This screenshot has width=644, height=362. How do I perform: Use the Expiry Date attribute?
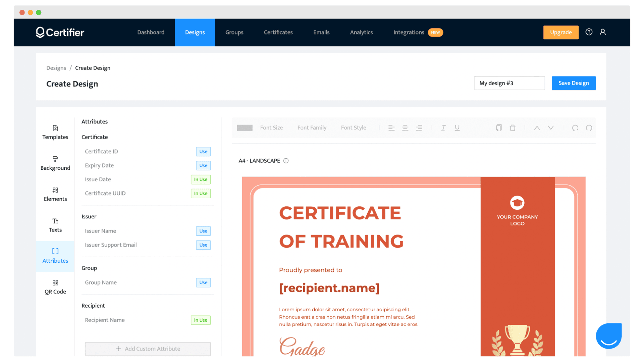203,165
